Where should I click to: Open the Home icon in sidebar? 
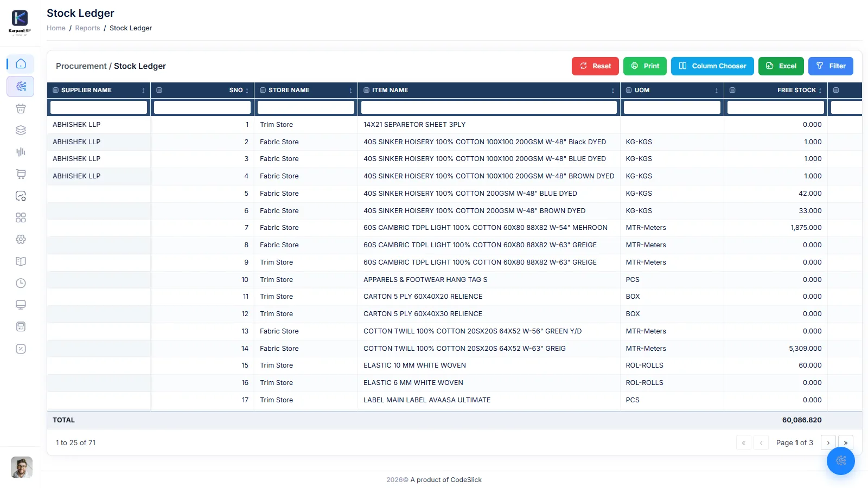[x=21, y=64]
